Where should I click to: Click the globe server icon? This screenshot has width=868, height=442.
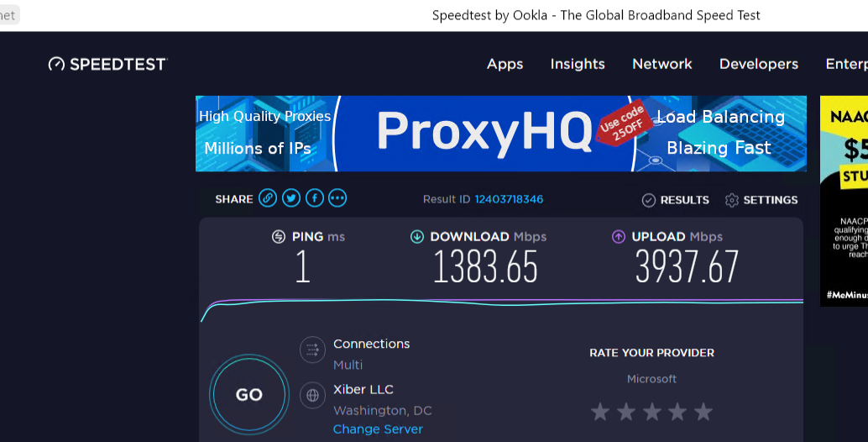pos(312,395)
